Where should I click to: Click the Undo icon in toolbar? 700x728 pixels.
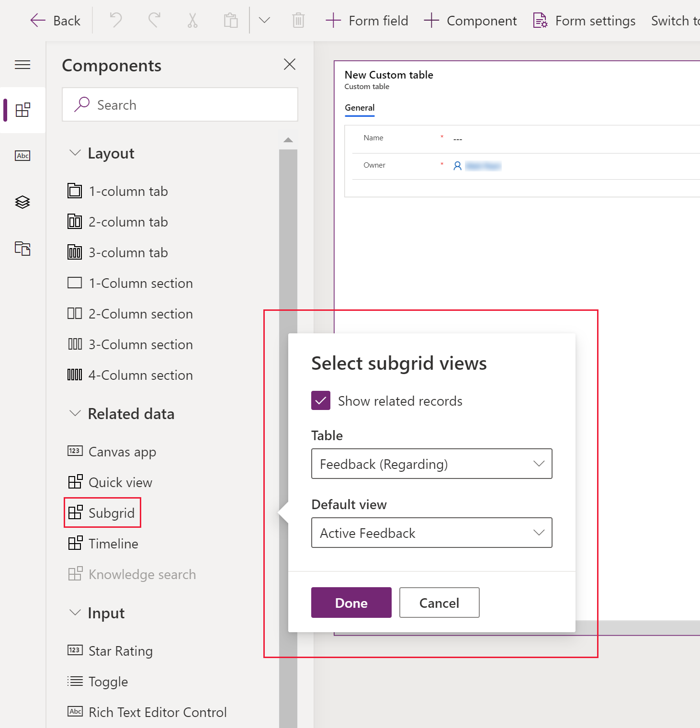115,20
